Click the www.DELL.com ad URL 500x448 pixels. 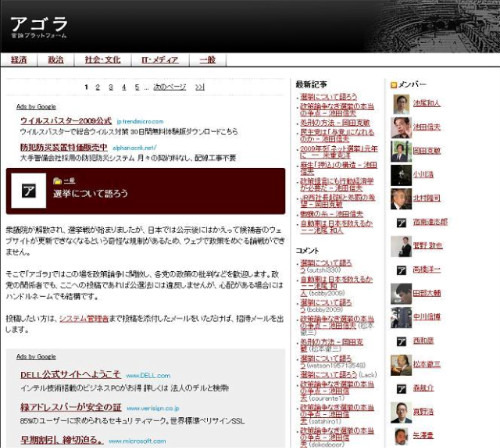click(x=148, y=376)
